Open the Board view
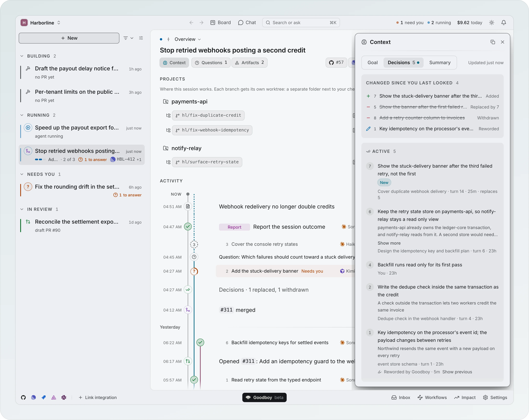The width and height of the screenshot is (529, 420). (x=221, y=23)
